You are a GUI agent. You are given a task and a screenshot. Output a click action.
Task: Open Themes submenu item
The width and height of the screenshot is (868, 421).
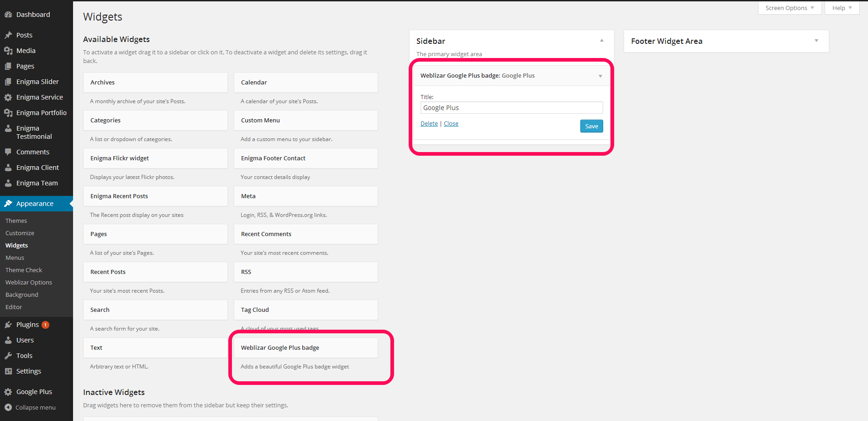tap(16, 221)
